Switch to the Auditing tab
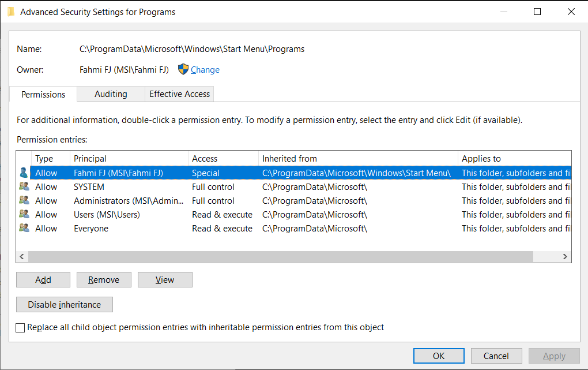 tap(111, 94)
